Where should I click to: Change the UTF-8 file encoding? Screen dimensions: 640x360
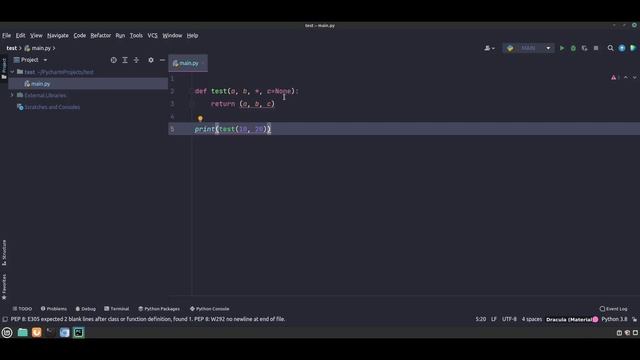pyautogui.click(x=509, y=319)
